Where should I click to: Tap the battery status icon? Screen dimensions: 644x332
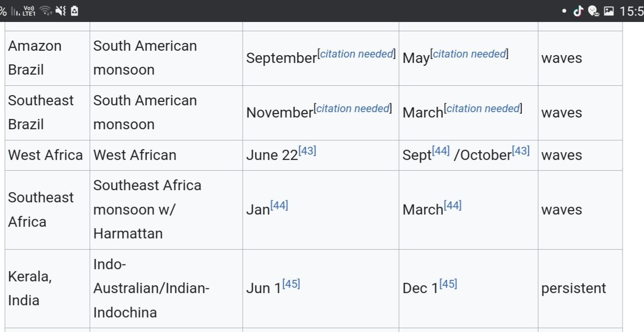click(x=74, y=11)
